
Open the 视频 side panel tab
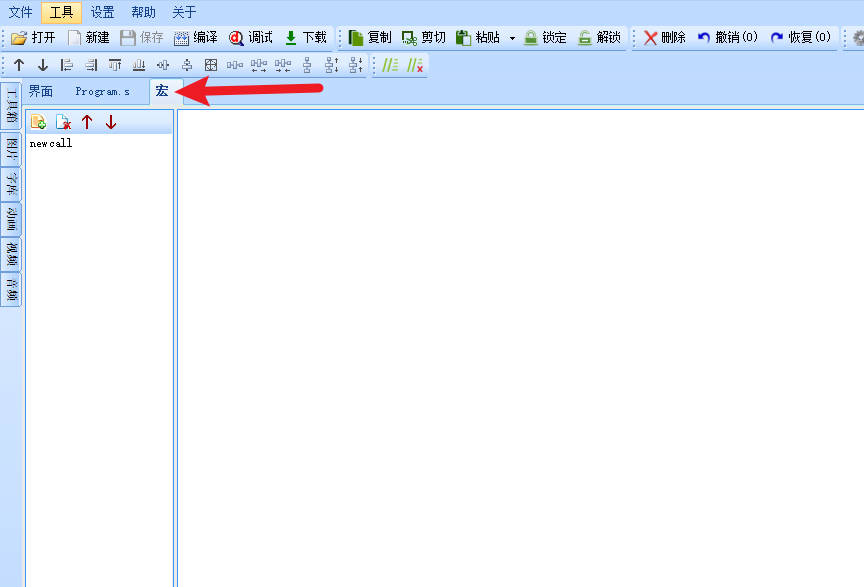tap(11, 254)
